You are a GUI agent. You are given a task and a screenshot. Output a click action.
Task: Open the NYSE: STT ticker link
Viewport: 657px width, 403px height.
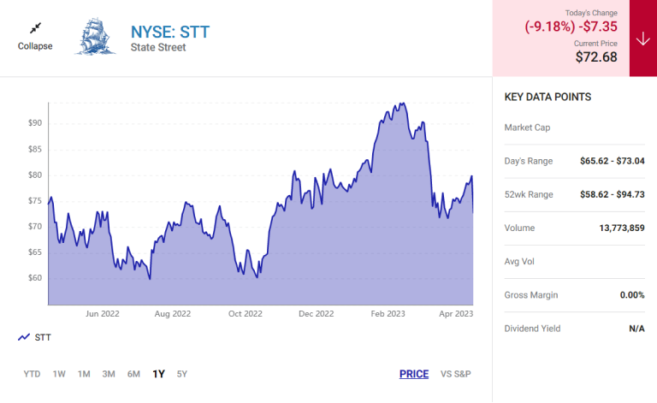click(170, 29)
